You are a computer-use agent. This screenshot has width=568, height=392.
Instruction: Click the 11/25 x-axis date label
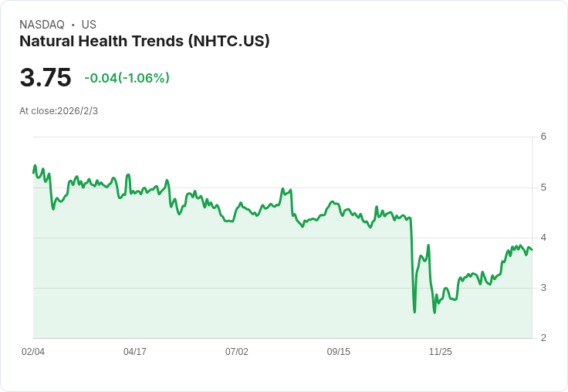(440, 351)
